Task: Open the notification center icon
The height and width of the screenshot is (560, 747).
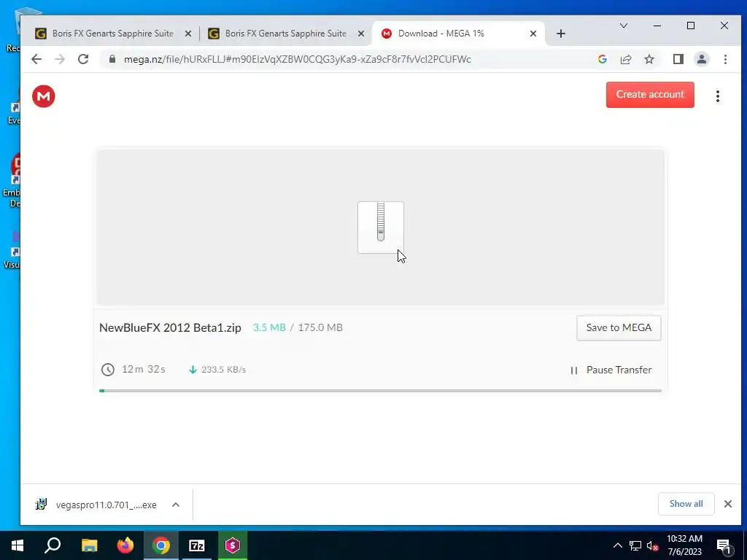Action: pyautogui.click(x=724, y=545)
